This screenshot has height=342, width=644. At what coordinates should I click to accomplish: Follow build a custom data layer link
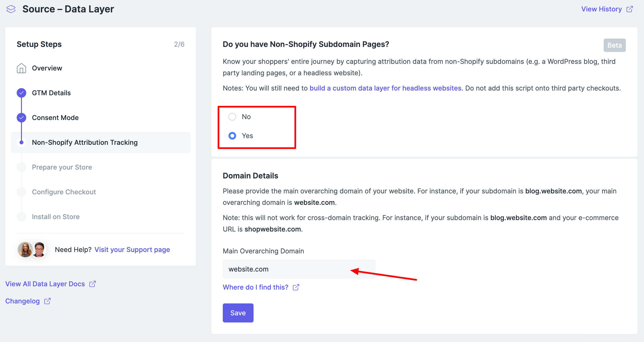pyautogui.click(x=385, y=88)
